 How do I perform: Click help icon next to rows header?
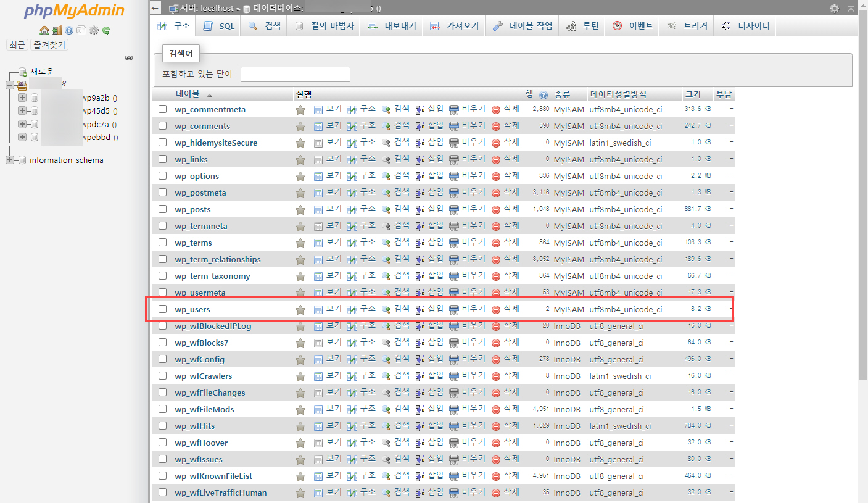(x=544, y=95)
